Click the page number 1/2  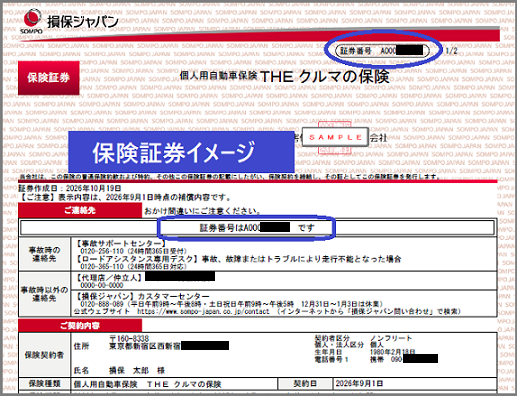coord(451,51)
